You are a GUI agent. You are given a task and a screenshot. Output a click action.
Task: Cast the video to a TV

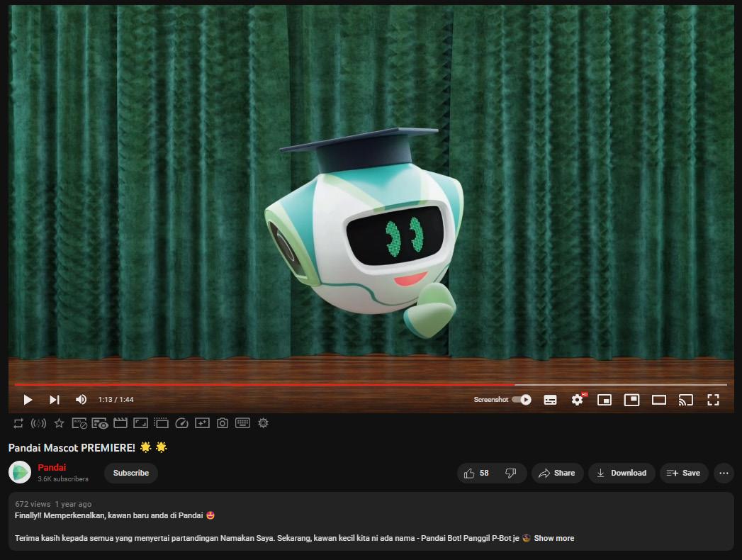pos(686,400)
